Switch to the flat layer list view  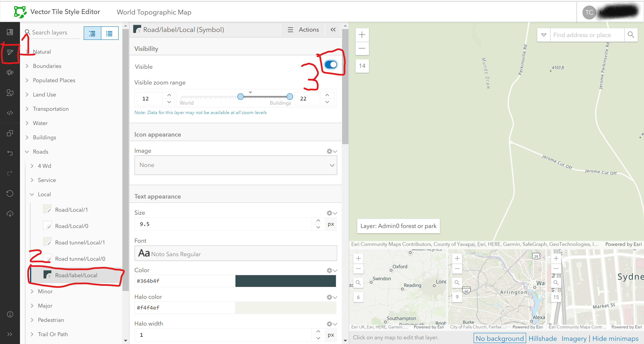109,33
